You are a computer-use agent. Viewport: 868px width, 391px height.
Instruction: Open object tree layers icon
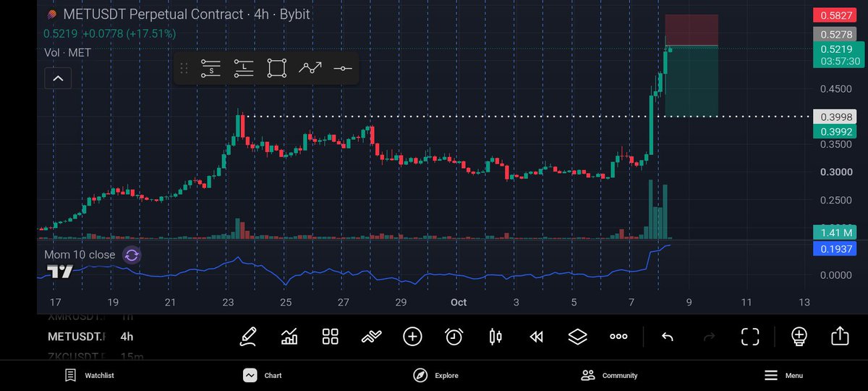(577, 336)
